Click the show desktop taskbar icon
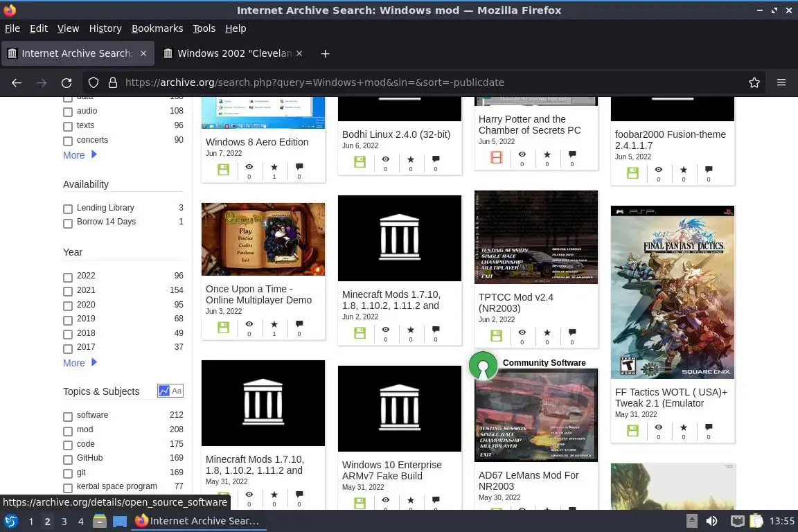This screenshot has width=798, height=532. tap(120, 521)
